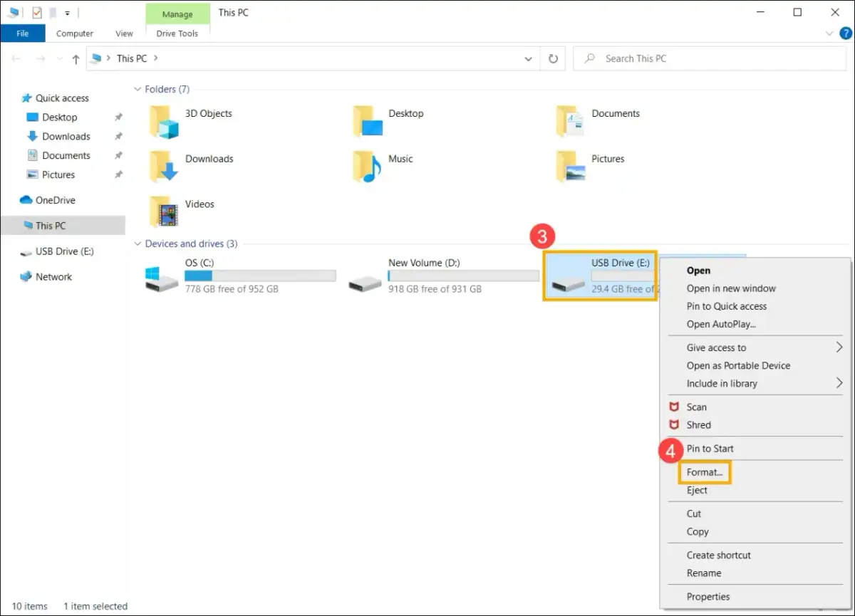Viewport: 855px width, 616px height.
Task: Click inside the Search This PC field
Action: 677,58
